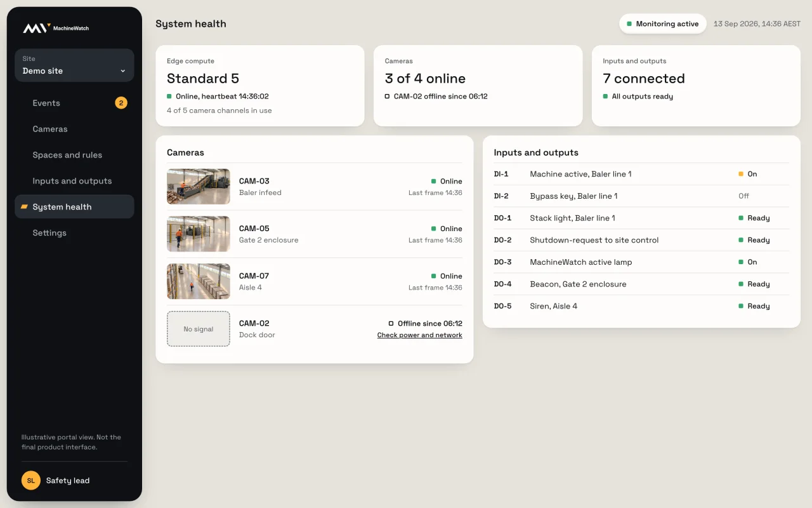The image size is (812, 508).
Task: Click the yellow marker icon beside System health
Action: [x=25, y=207]
